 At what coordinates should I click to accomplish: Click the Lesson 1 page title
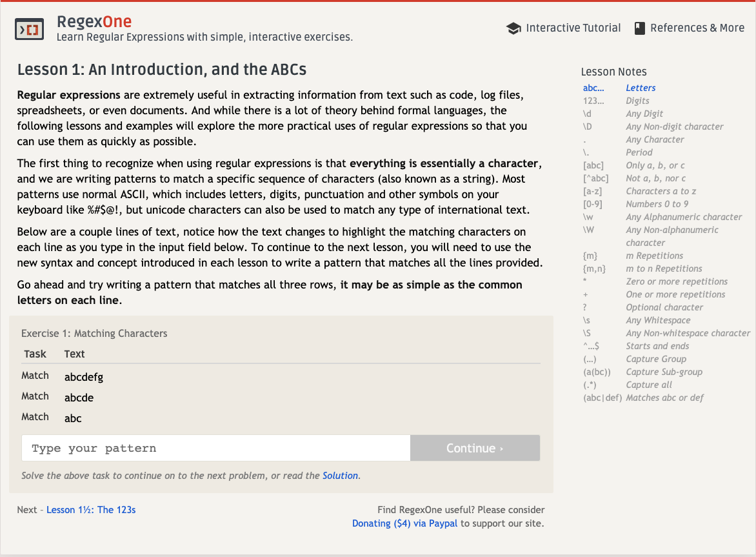162,70
